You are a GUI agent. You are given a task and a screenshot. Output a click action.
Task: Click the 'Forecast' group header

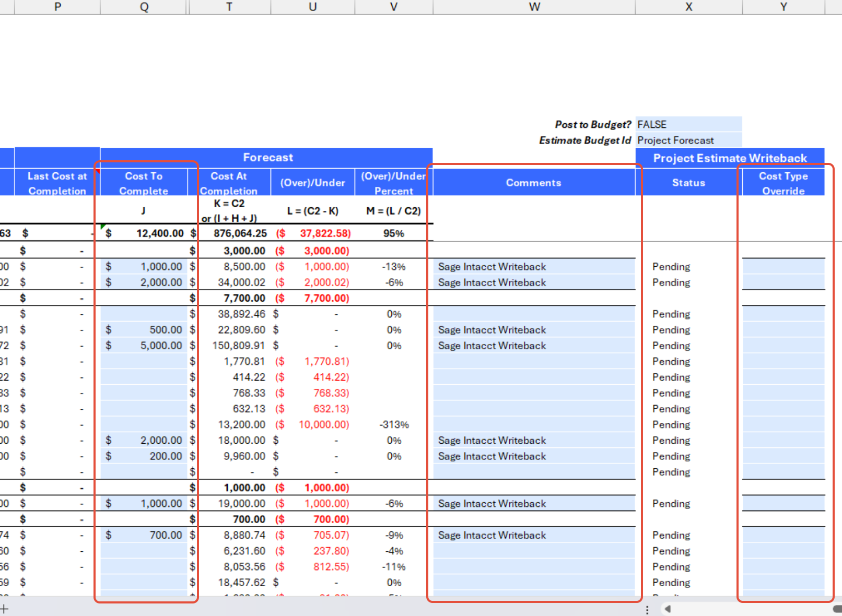pyautogui.click(x=266, y=158)
